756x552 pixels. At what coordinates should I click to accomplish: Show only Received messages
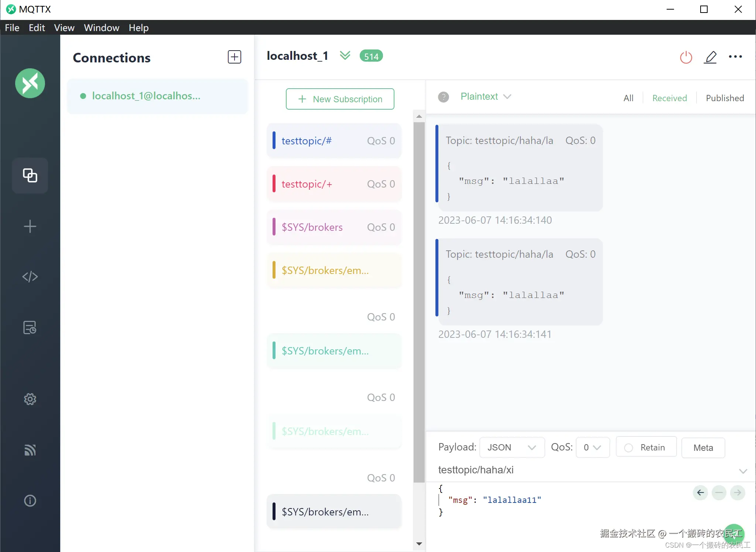coord(669,98)
